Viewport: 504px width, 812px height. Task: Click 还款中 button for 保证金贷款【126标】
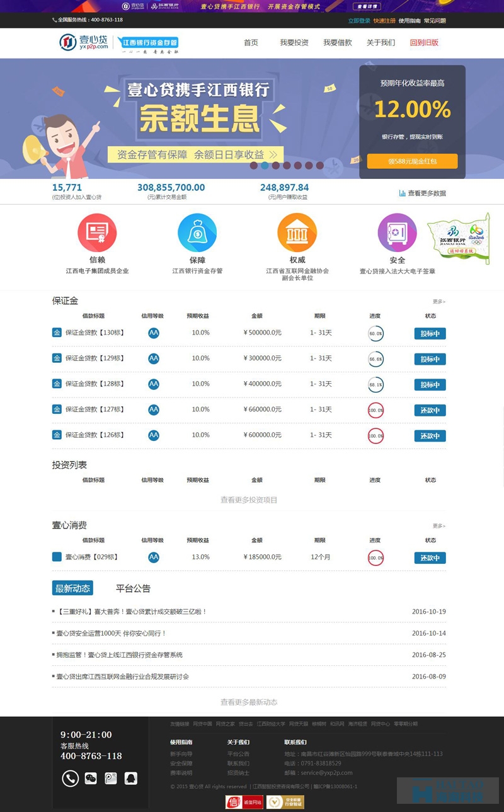430,436
